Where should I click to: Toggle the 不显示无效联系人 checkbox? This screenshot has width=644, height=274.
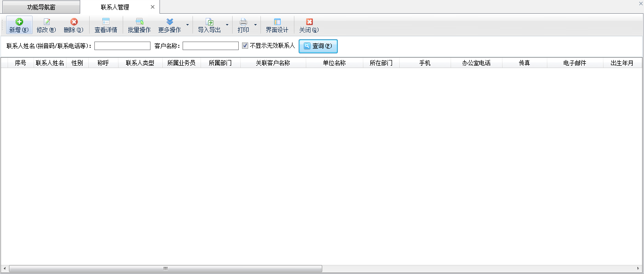(x=245, y=46)
